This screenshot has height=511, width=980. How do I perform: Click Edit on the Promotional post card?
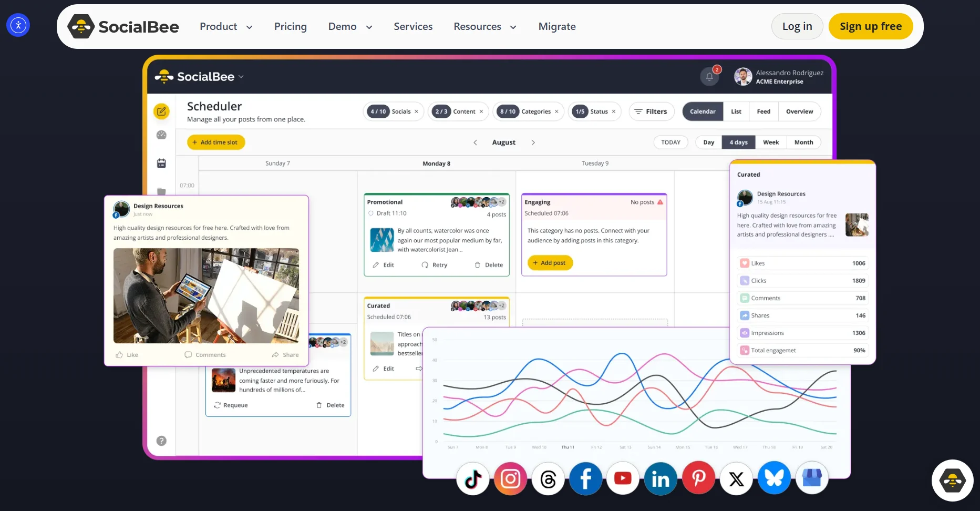coord(384,265)
